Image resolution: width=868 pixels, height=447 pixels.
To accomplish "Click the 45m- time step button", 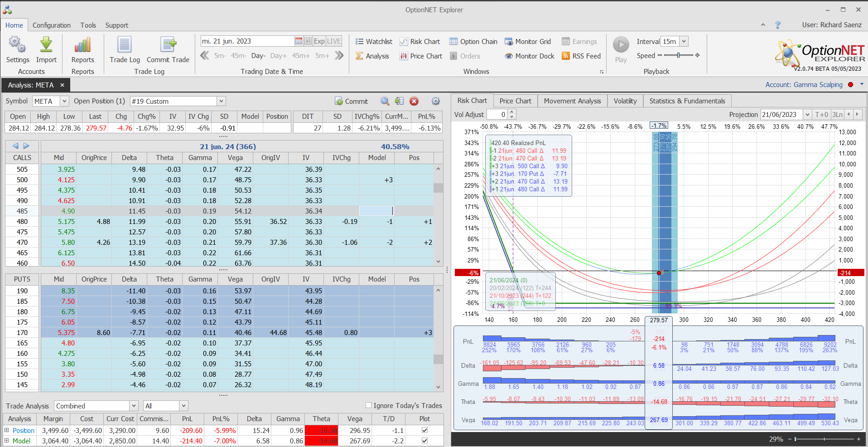I will 238,56.
